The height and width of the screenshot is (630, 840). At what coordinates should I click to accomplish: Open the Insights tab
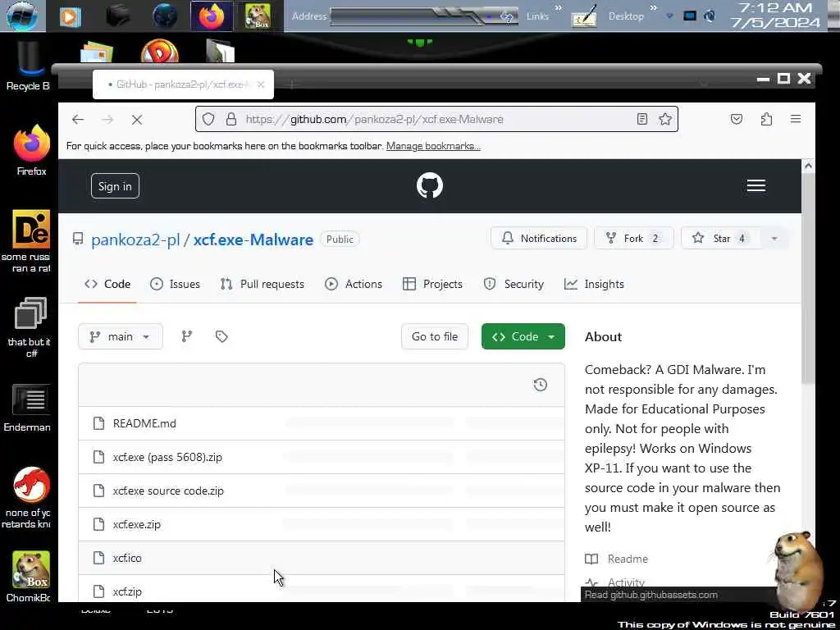point(594,285)
